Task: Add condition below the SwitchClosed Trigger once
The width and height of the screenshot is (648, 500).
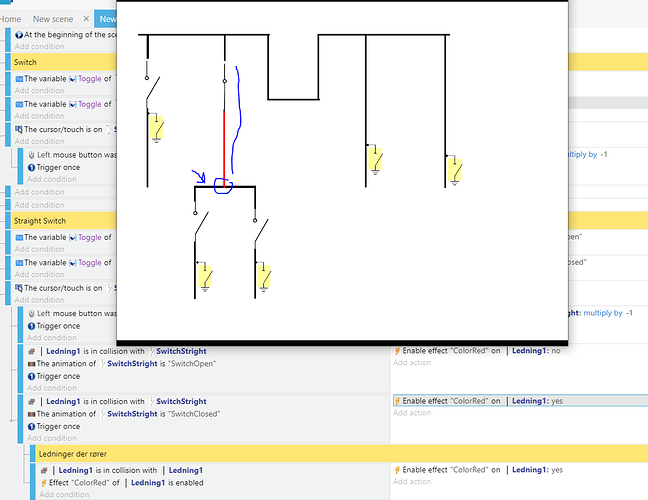Action: pos(52,438)
